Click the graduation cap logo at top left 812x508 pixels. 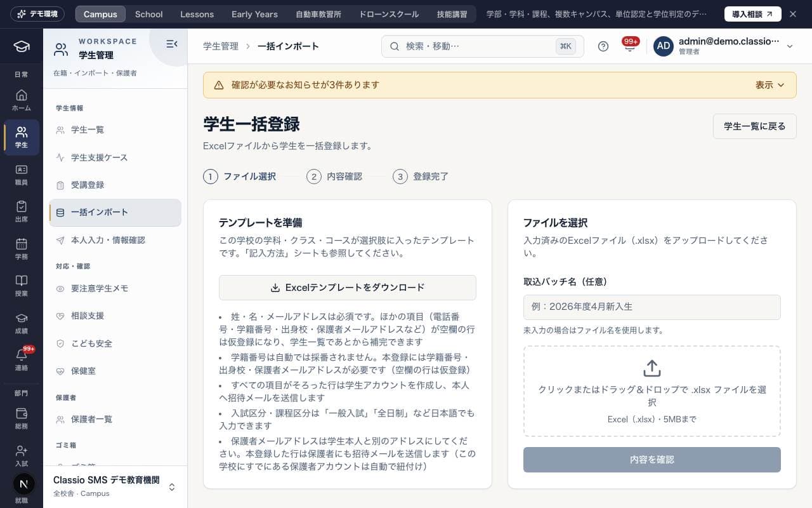(x=22, y=46)
